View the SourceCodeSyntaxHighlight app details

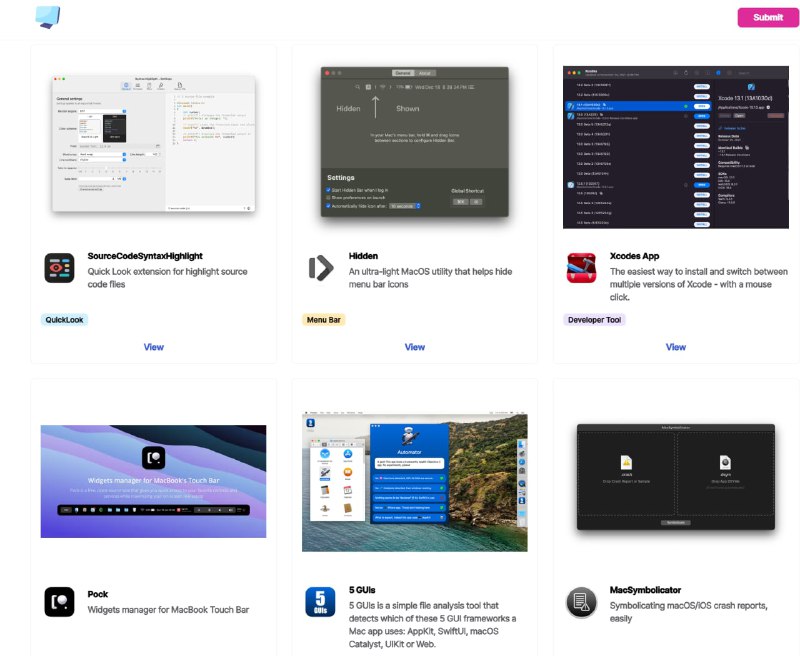154,347
